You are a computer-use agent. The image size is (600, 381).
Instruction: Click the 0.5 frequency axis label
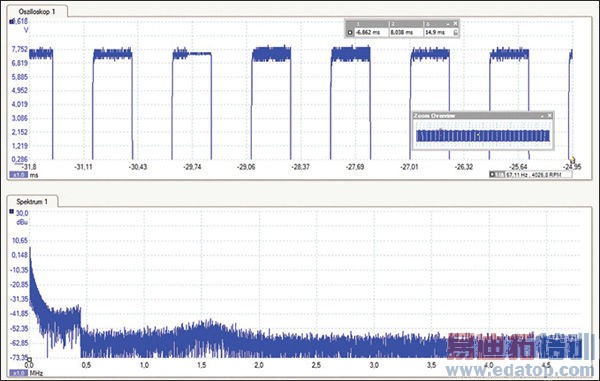click(86, 365)
